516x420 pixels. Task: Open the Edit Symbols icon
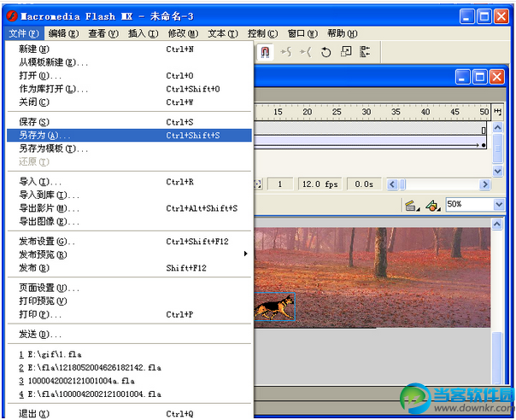[433, 206]
